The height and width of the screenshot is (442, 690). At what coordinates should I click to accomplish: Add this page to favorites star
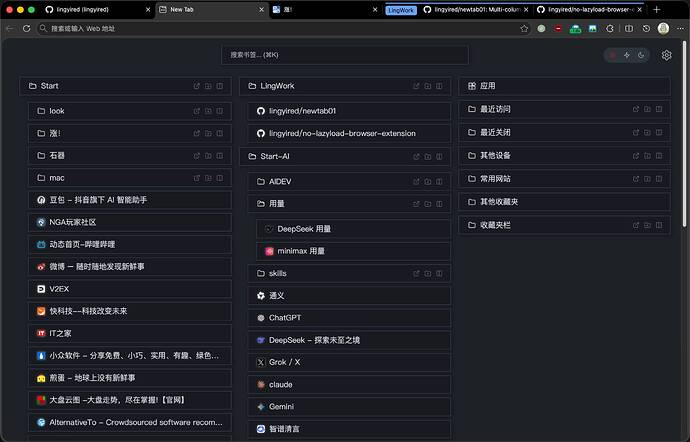click(524, 29)
